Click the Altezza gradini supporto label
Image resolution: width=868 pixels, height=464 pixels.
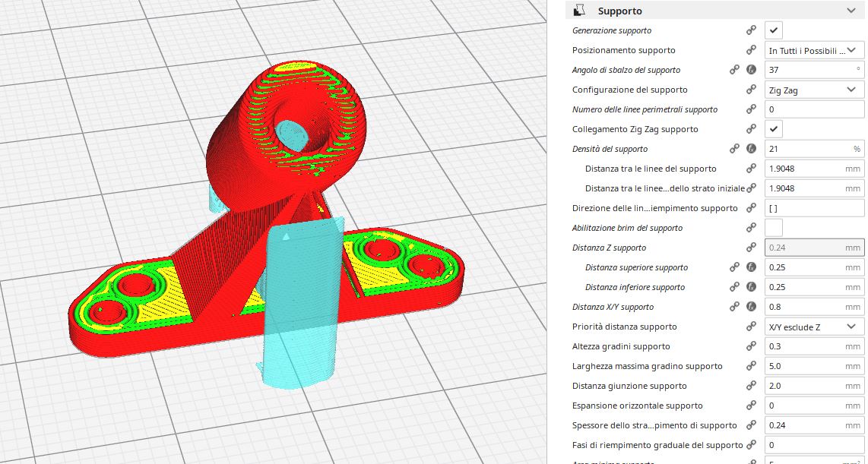pyautogui.click(x=621, y=346)
